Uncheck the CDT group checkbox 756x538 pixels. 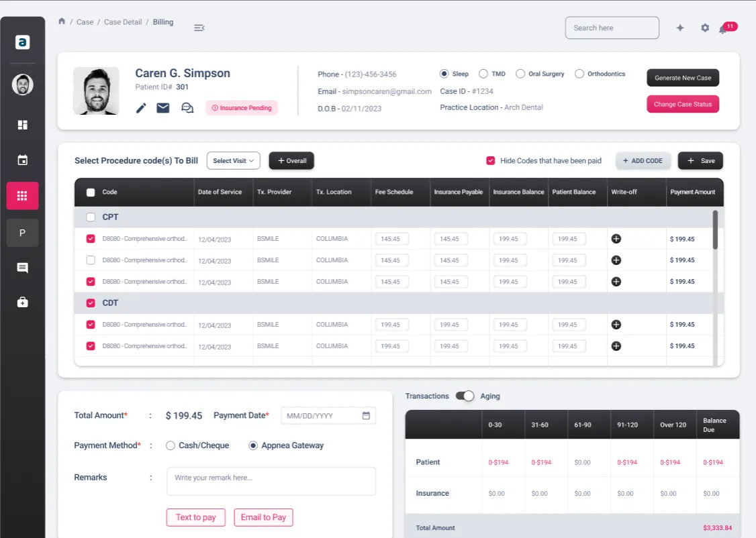tap(91, 303)
